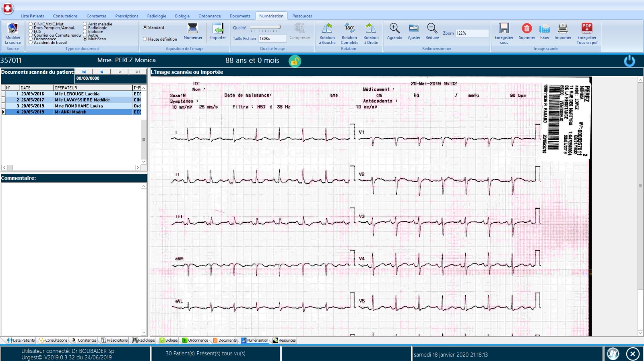This screenshot has height=361, width=644.
Task: Select row 3 Mme ROMDHANE Louisa
Action: (x=71, y=106)
